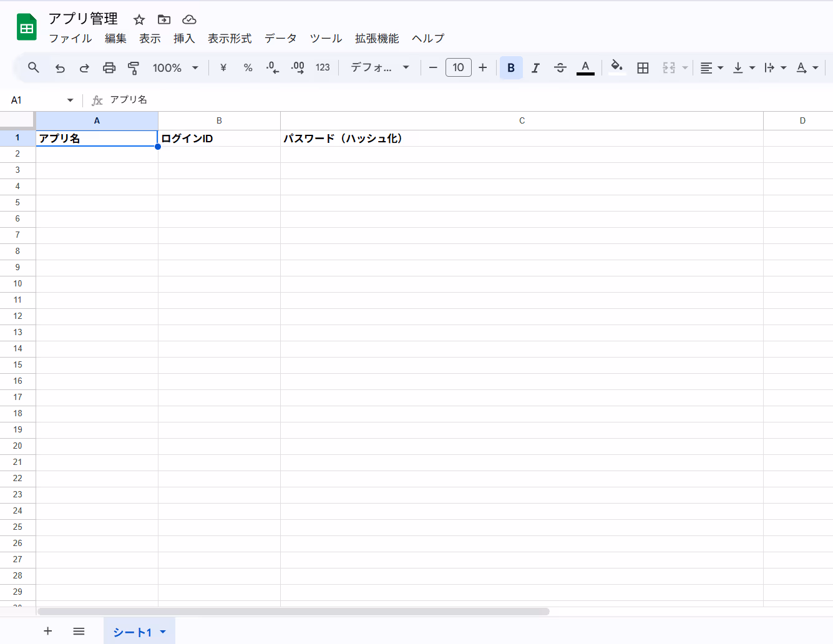Decrease decimal places
This screenshot has width=833, height=644.
(x=273, y=67)
